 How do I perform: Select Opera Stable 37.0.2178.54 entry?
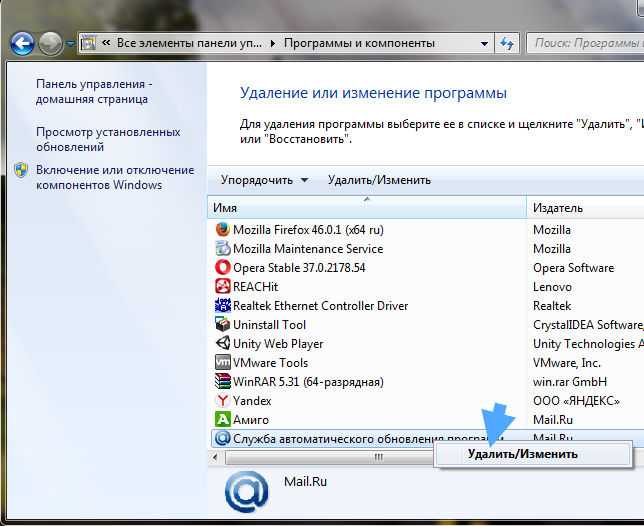pyautogui.click(x=299, y=268)
